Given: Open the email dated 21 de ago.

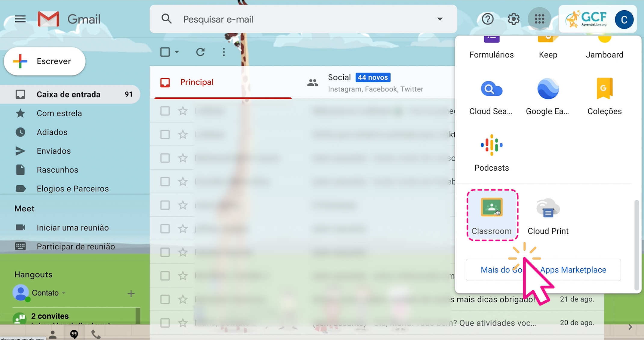Looking at the screenshot, I should click(377, 299).
